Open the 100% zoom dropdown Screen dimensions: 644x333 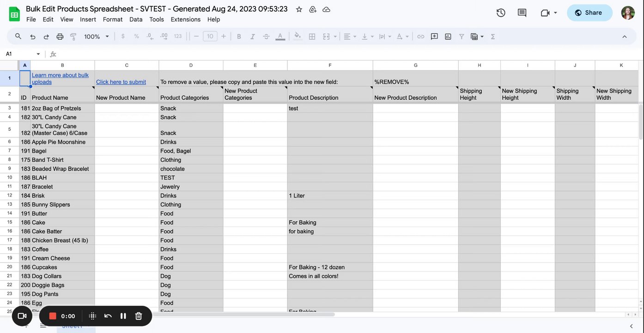97,37
